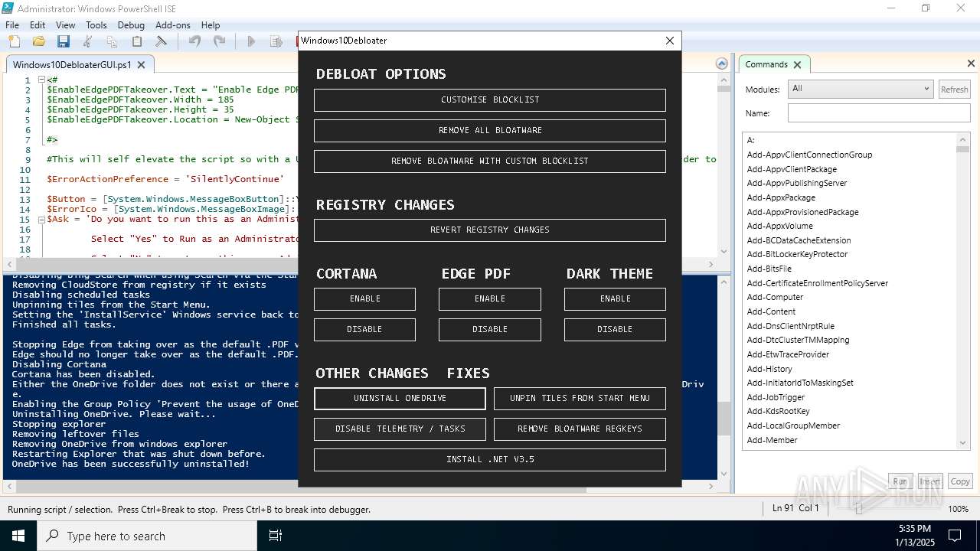Click the Name field in Commands pane
The image size is (980, 551).
tap(879, 113)
